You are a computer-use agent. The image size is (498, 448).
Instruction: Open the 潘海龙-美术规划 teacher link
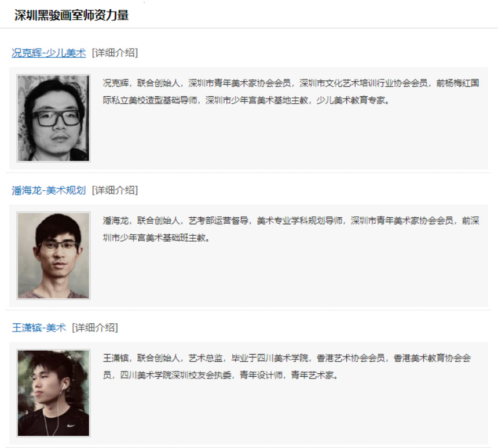(49, 191)
